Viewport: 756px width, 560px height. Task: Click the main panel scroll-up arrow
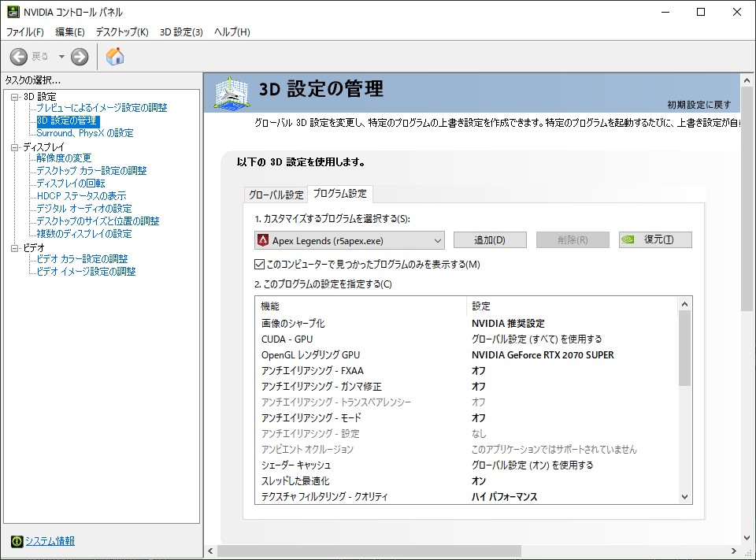click(747, 80)
